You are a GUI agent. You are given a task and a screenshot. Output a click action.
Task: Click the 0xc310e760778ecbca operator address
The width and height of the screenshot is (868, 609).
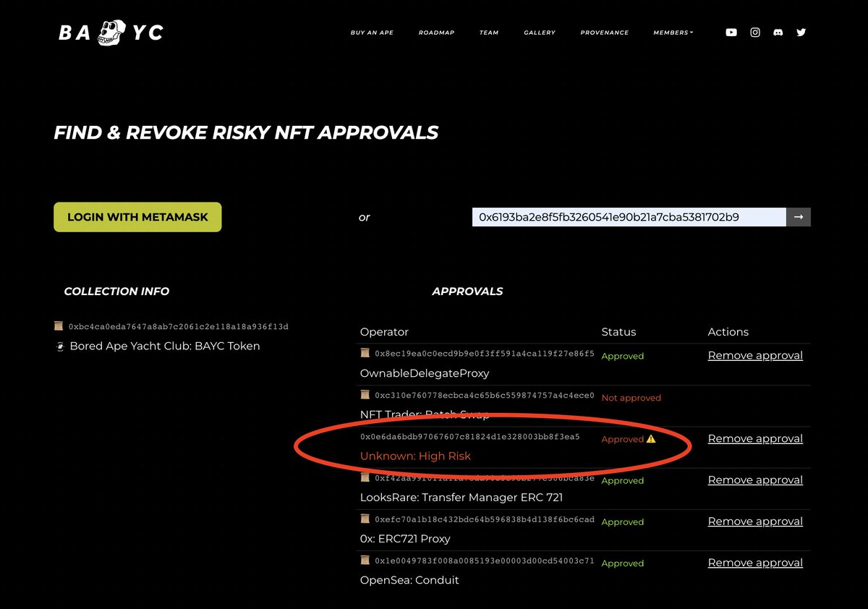coord(485,396)
